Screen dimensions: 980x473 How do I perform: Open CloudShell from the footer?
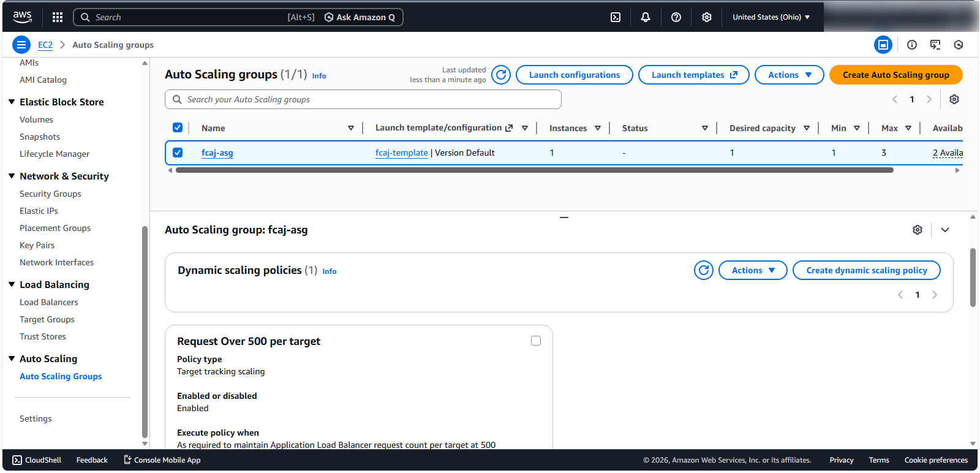[x=37, y=460]
